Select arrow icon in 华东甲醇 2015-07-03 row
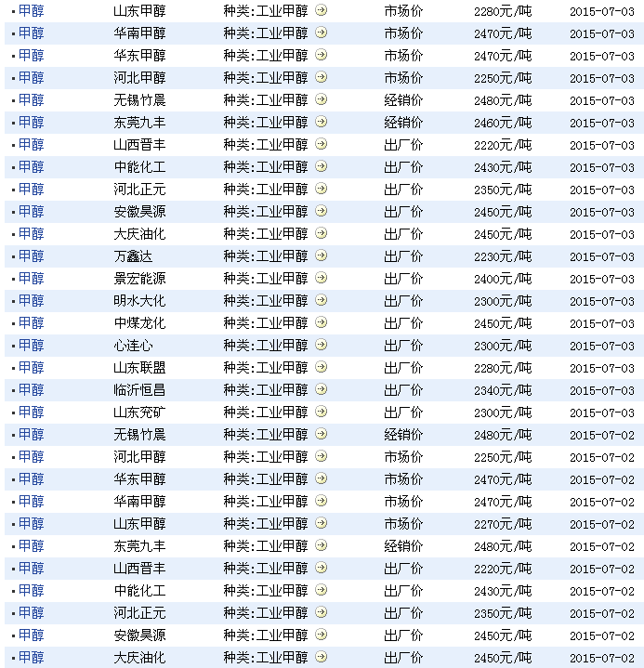The height and width of the screenshot is (668, 644). 321,55
